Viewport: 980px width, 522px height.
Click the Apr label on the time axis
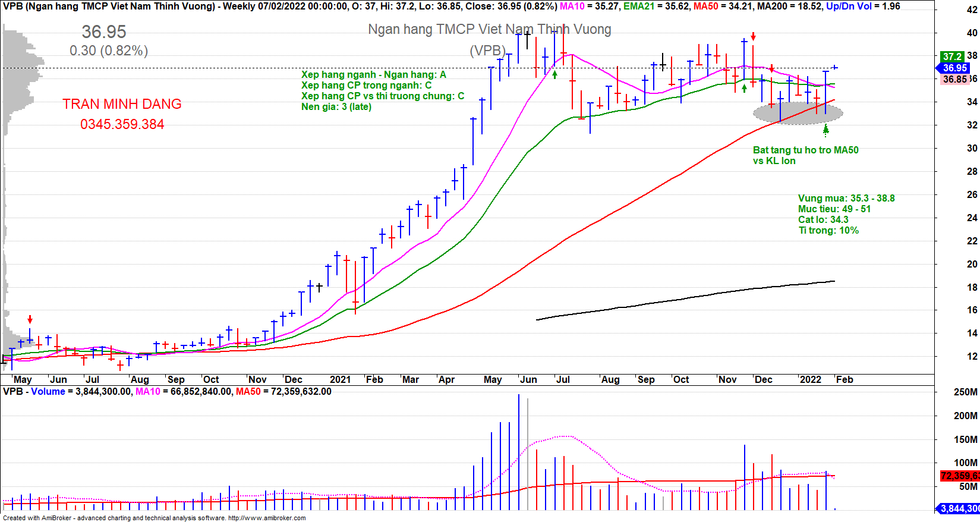pyautogui.click(x=446, y=379)
